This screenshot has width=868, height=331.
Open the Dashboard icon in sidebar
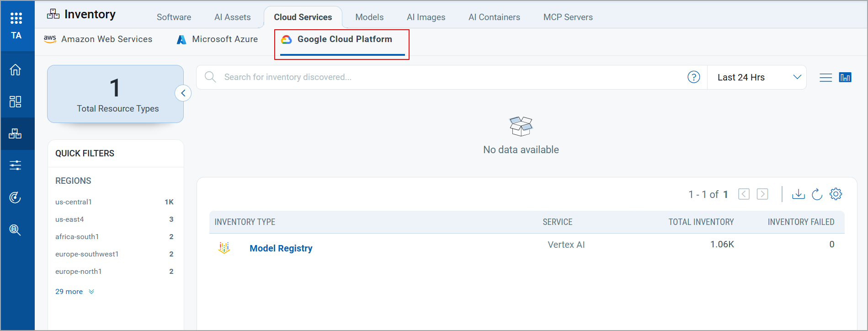pos(16,101)
